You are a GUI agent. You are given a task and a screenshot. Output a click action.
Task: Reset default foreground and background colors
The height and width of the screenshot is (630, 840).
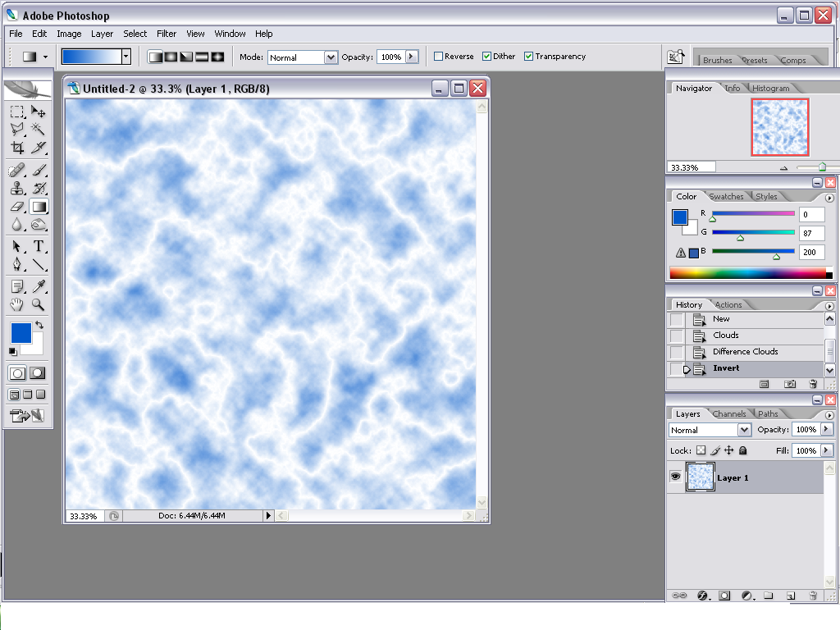pos(13,351)
